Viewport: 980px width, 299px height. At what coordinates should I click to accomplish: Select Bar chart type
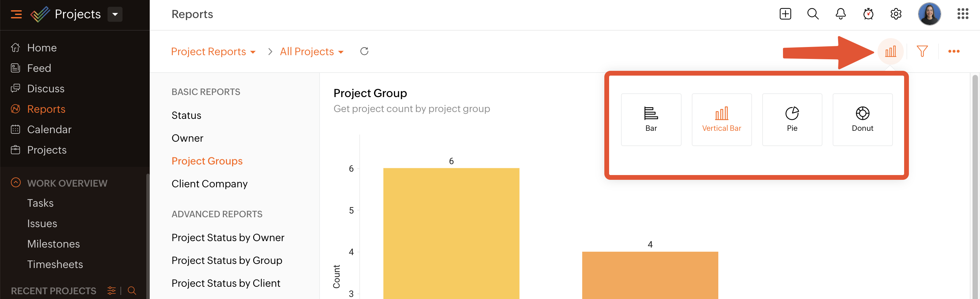651,120
